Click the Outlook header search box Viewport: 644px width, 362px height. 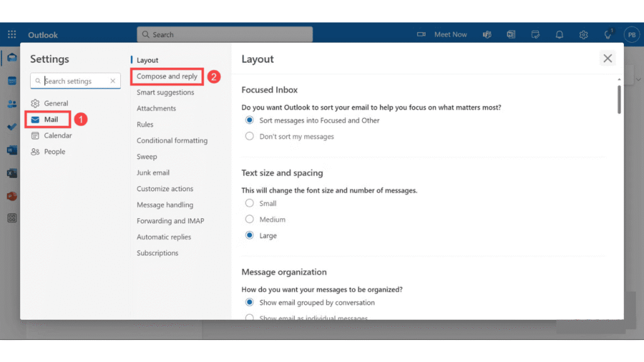[225, 35]
